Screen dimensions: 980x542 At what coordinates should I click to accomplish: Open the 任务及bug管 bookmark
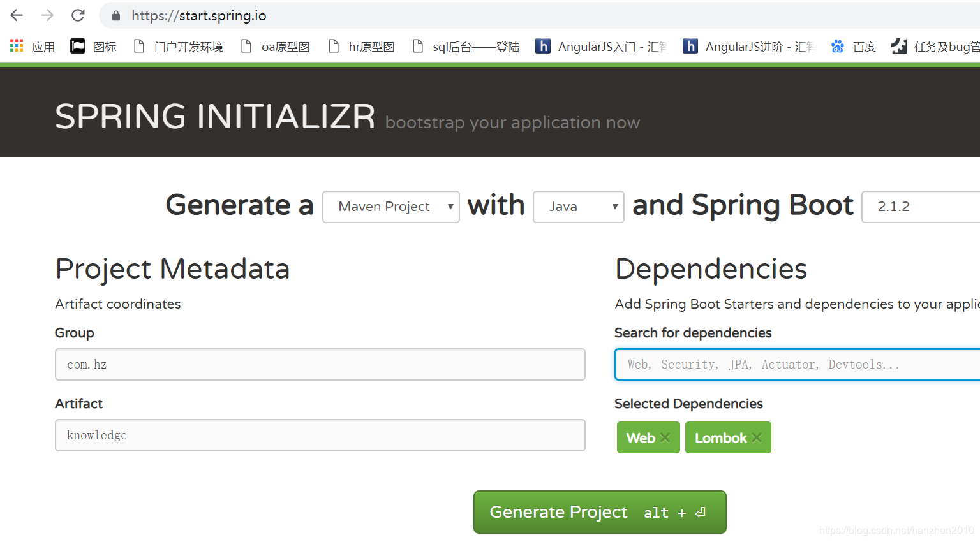(x=935, y=47)
